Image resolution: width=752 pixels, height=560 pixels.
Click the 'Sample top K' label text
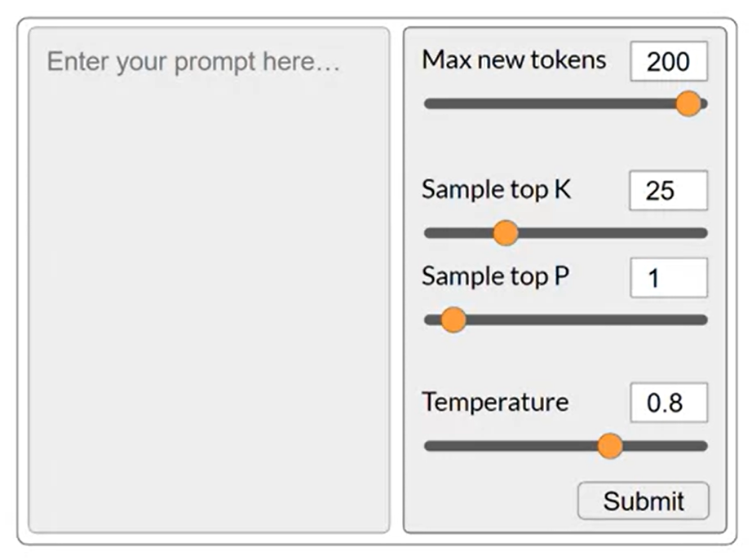click(x=497, y=190)
